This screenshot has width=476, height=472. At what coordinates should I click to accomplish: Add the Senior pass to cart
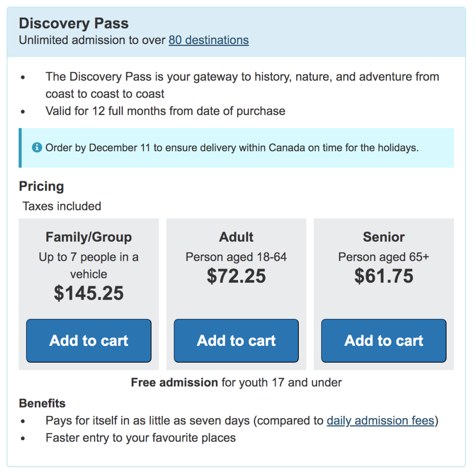tap(383, 341)
